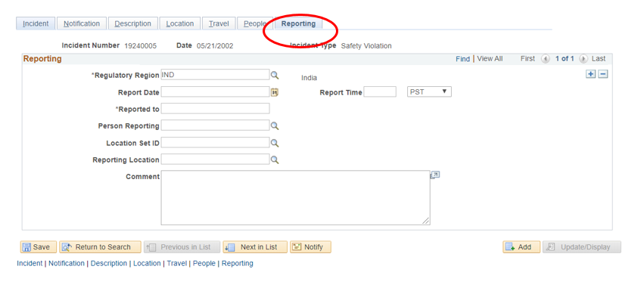Expand Comment field in popup window

(x=435, y=175)
